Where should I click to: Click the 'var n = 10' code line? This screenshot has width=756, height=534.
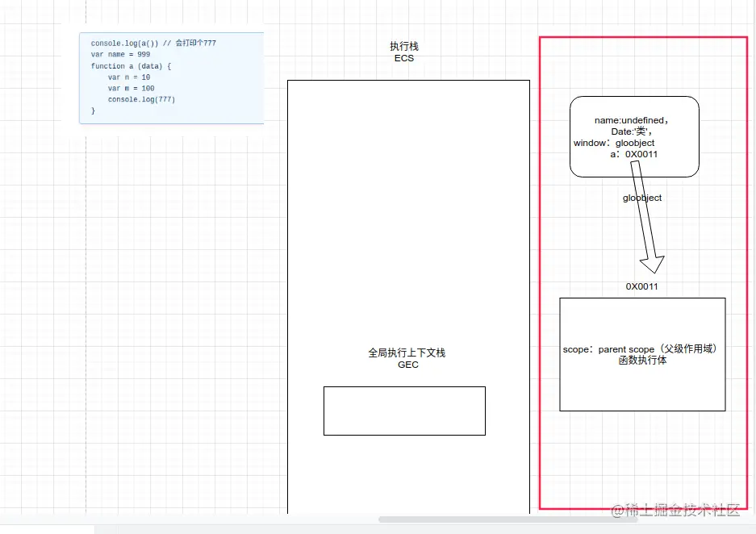[x=129, y=77]
